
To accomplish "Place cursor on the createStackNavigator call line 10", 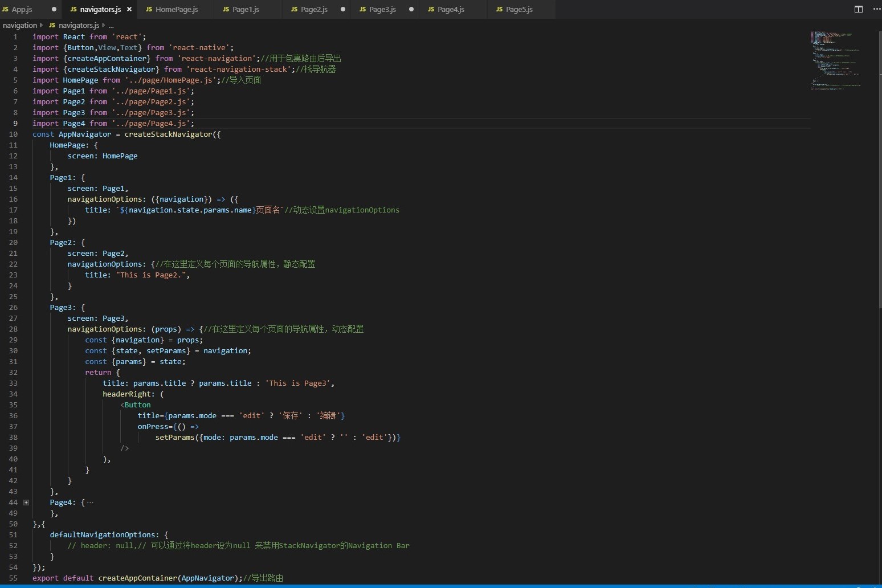I will [x=168, y=134].
